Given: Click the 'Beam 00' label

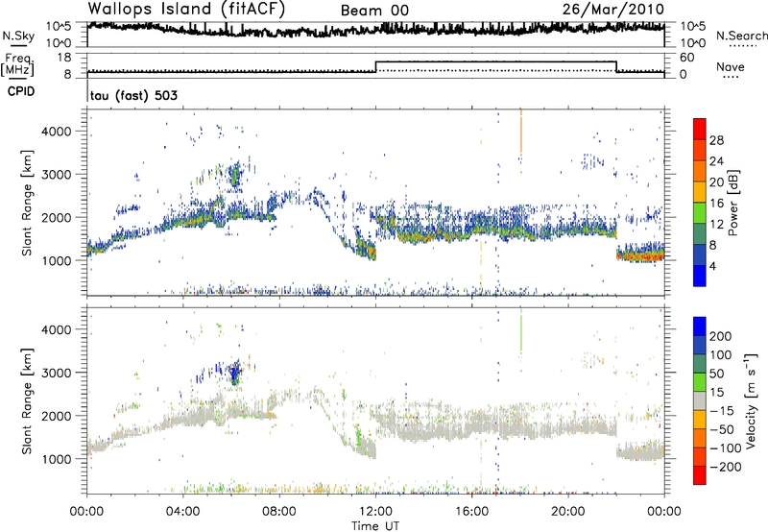Looking at the screenshot, I should [x=374, y=11].
